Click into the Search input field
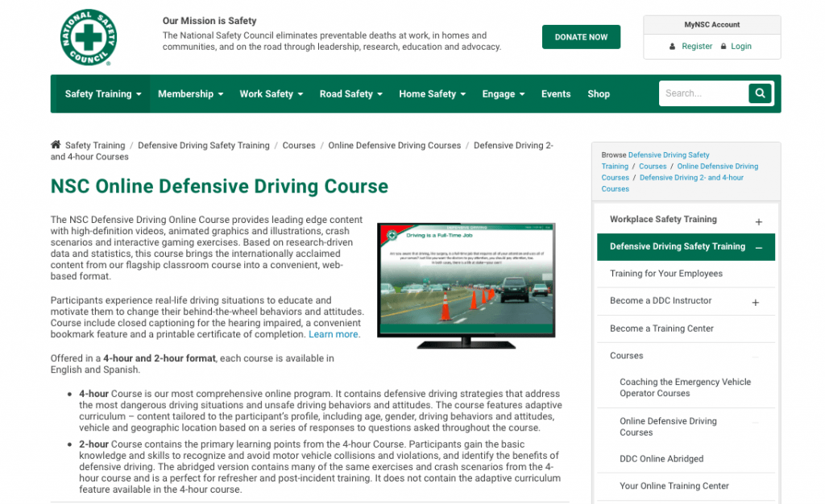This screenshot has width=825, height=504. pyautogui.click(x=704, y=93)
